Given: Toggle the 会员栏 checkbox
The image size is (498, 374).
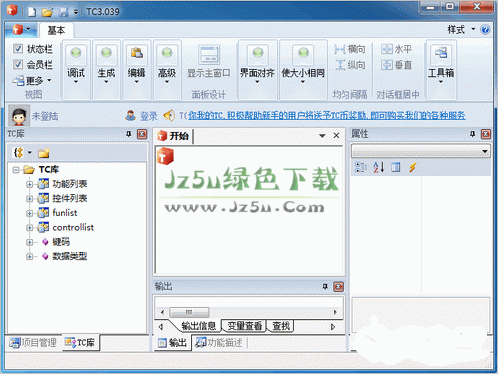Looking at the screenshot, I should click(18, 64).
